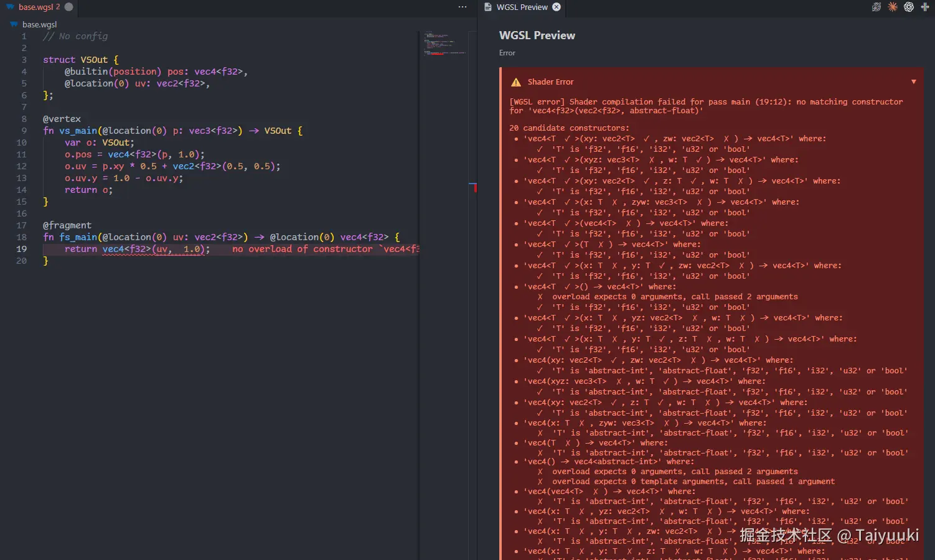Click the red error marker in the overview ruler
Screen dimensions: 935x560
[474, 187]
